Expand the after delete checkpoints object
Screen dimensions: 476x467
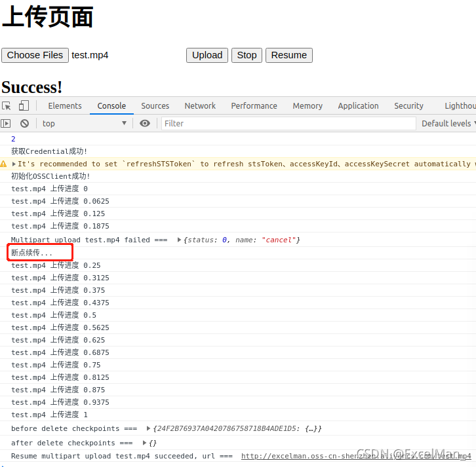pyautogui.click(x=144, y=443)
